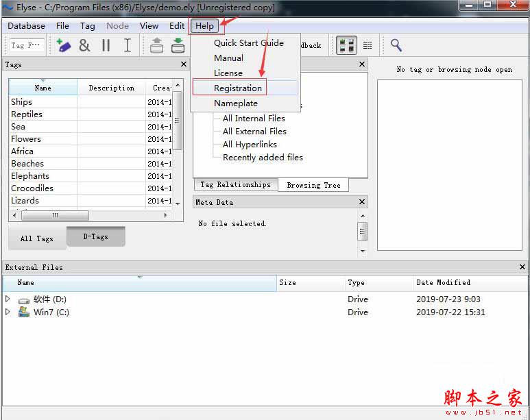Screen dimensions: 530x420
Task: Open the Database menu
Action: 26,26
